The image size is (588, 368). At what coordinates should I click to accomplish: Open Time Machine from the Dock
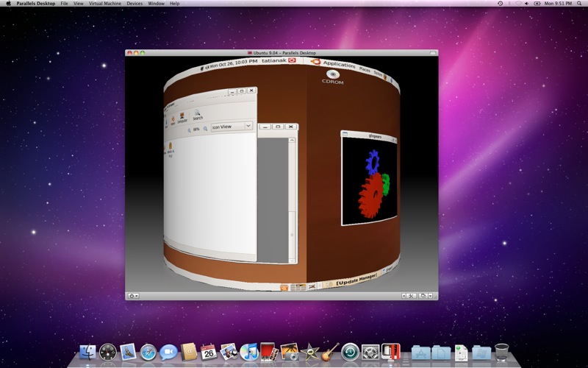coord(351,353)
